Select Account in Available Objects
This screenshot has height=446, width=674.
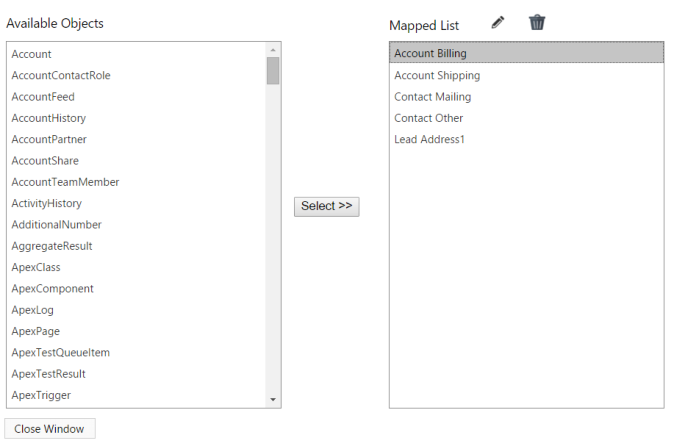point(137,54)
